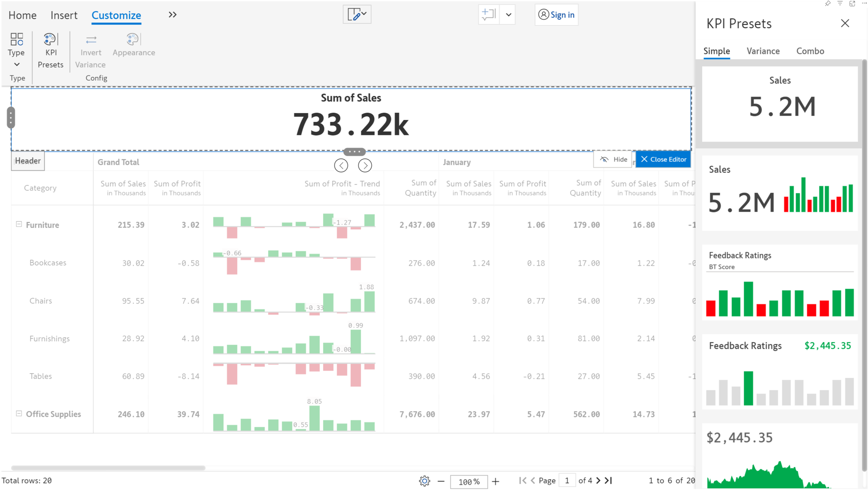Click the Invert Variance icon

91,40
